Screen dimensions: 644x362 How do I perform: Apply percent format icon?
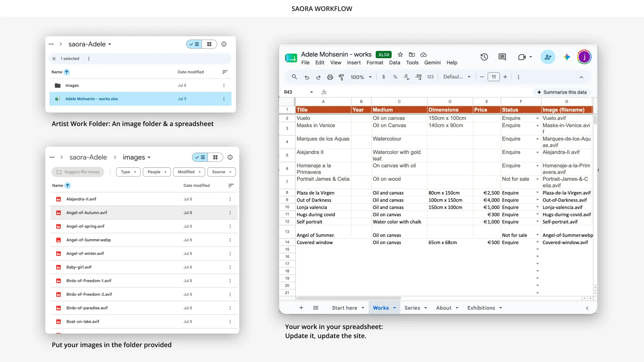click(395, 77)
